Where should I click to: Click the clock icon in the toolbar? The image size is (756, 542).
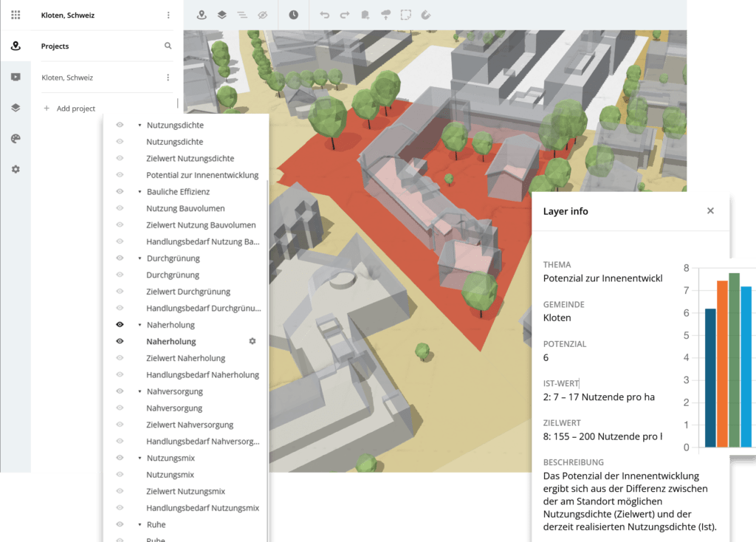point(294,15)
